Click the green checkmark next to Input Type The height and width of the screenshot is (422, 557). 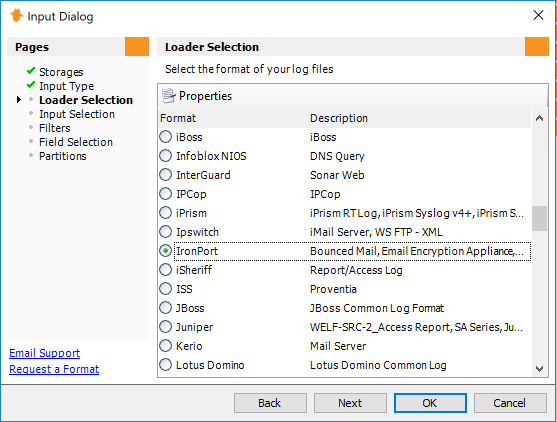point(31,85)
